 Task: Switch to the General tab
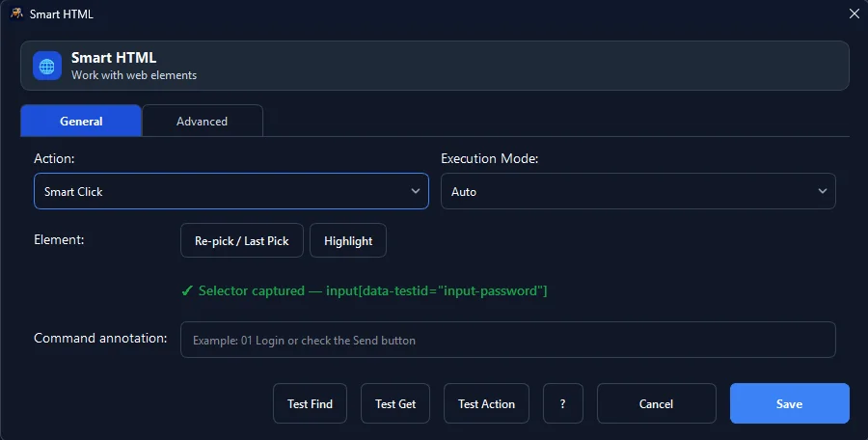81,121
